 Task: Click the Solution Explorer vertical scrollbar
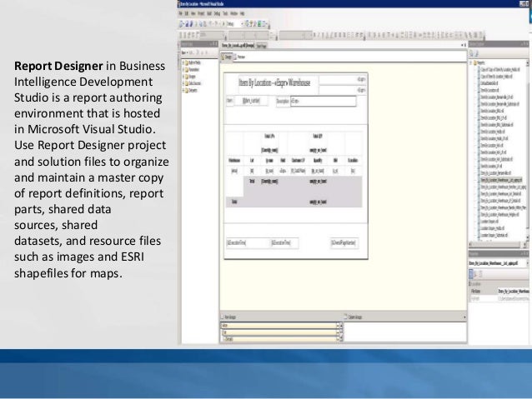pos(527,149)
